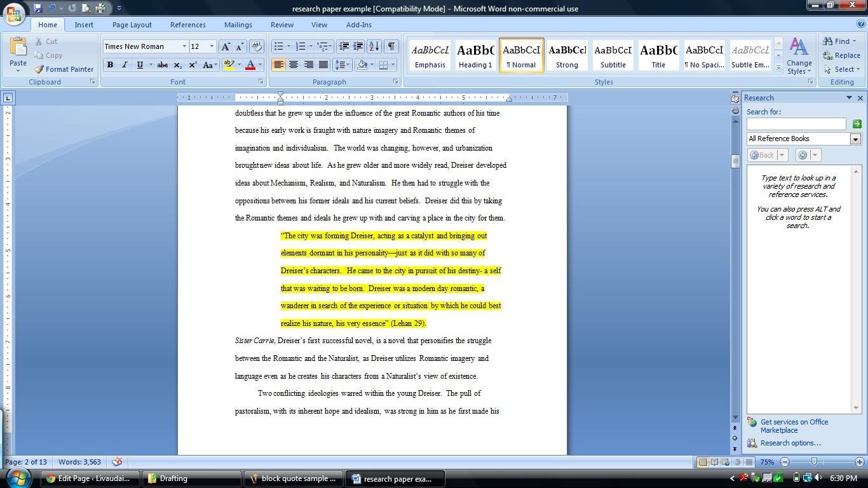Open Word Help question mark
Image resolution: width=868 pixels, height=488 pixels.
tap(861, 24)
